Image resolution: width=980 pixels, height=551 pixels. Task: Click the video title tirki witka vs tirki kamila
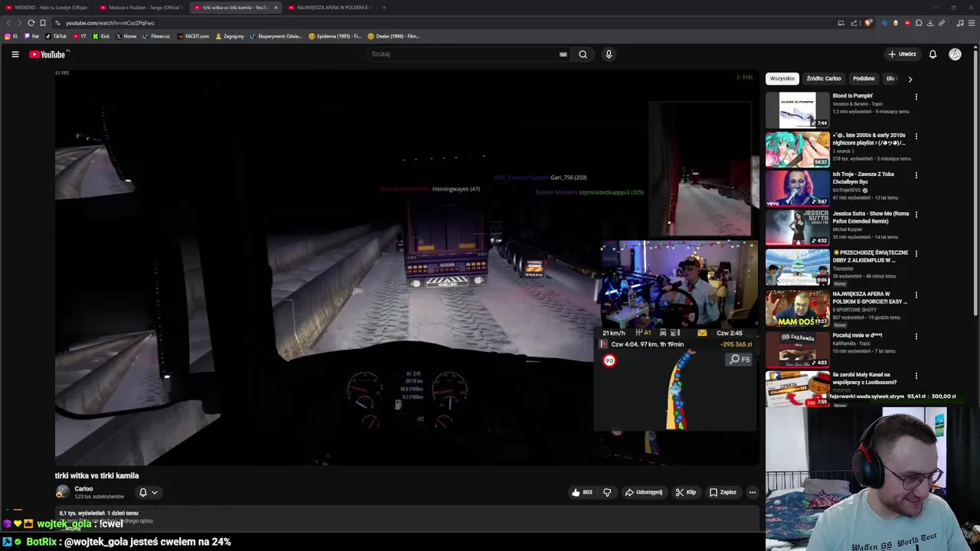pos(96,475)
